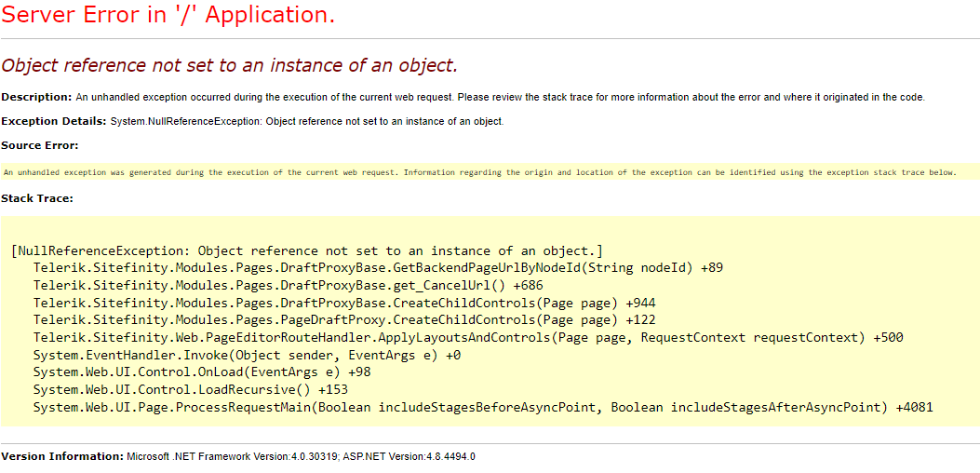The height and width of the screenshot is (473, 980).
Task: Click the Control.LoadRecursive() stack line
Action: coord(190,390)
